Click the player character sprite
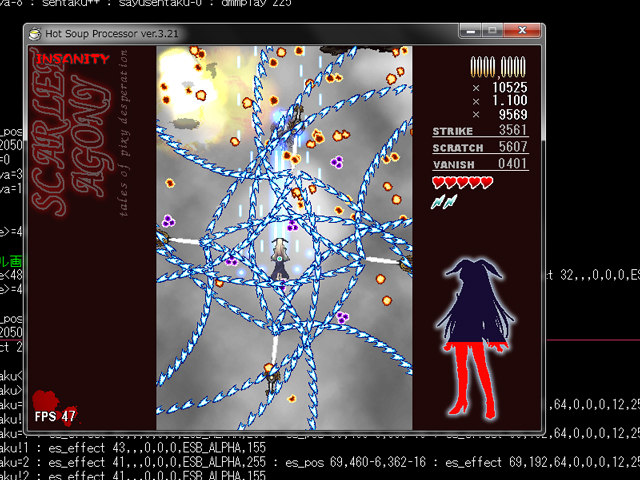The image size is (640, 480). coord(280,260)
